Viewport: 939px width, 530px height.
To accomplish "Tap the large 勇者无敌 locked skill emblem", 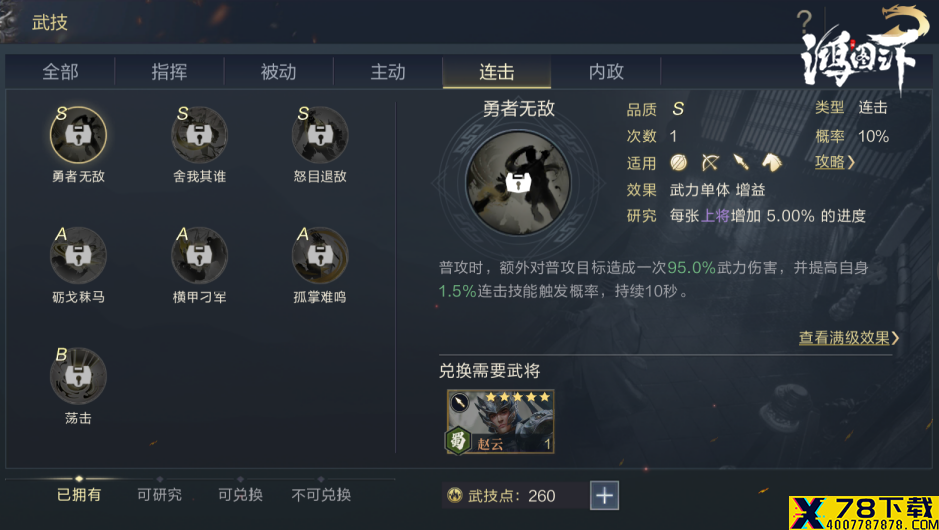I will pos(519,183).
